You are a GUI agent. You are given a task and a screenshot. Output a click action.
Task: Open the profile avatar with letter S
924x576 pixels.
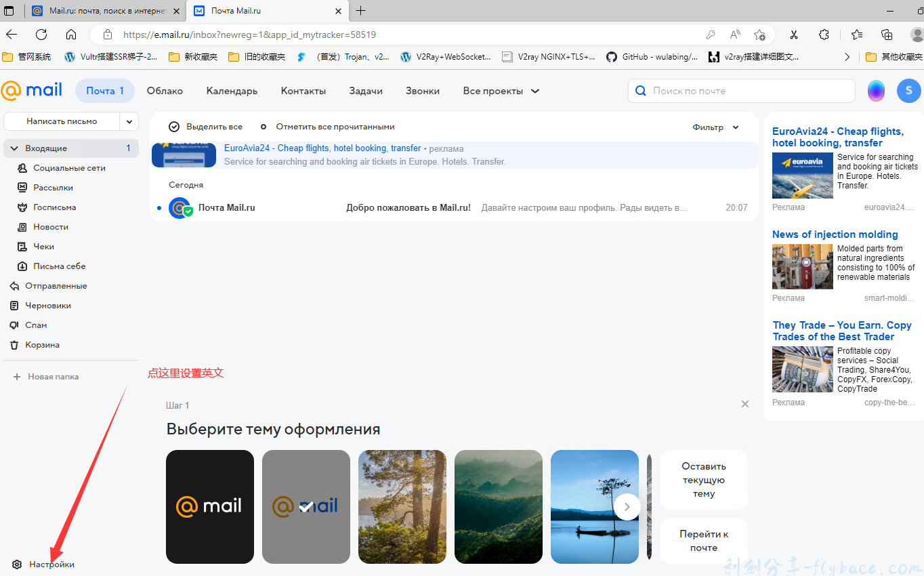pyautogui.click(x=908, y=90)
